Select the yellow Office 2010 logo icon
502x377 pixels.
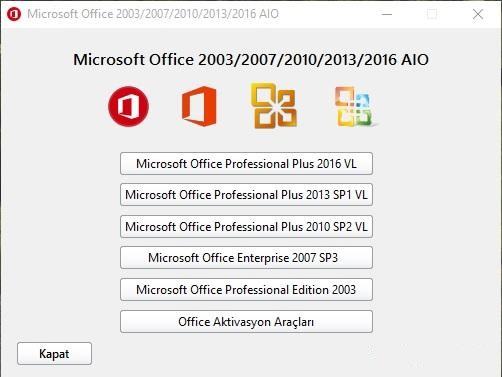coord(274,106)
